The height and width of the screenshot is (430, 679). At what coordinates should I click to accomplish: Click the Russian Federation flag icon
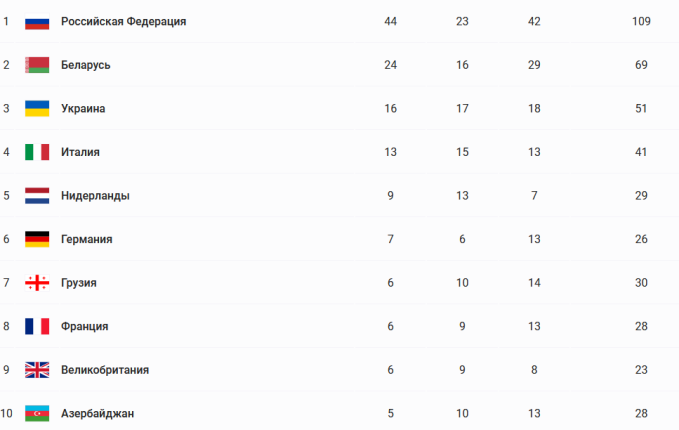click(x=37, y=21)
